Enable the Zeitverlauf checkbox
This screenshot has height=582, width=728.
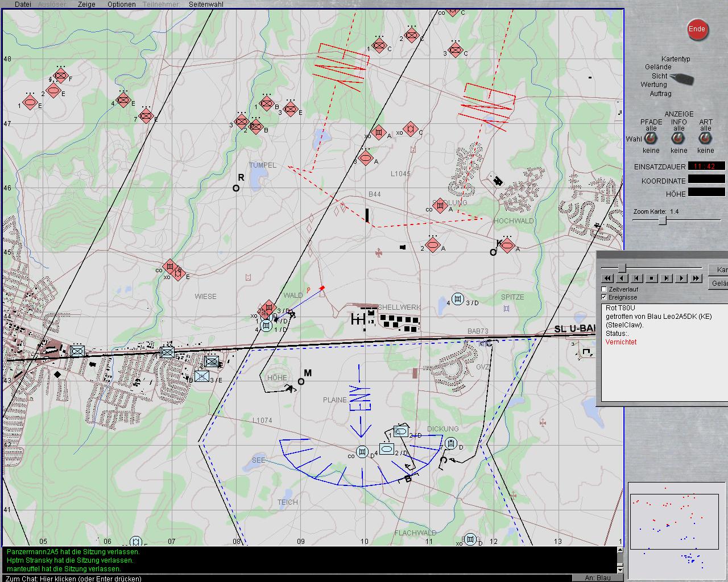point(604,289)
